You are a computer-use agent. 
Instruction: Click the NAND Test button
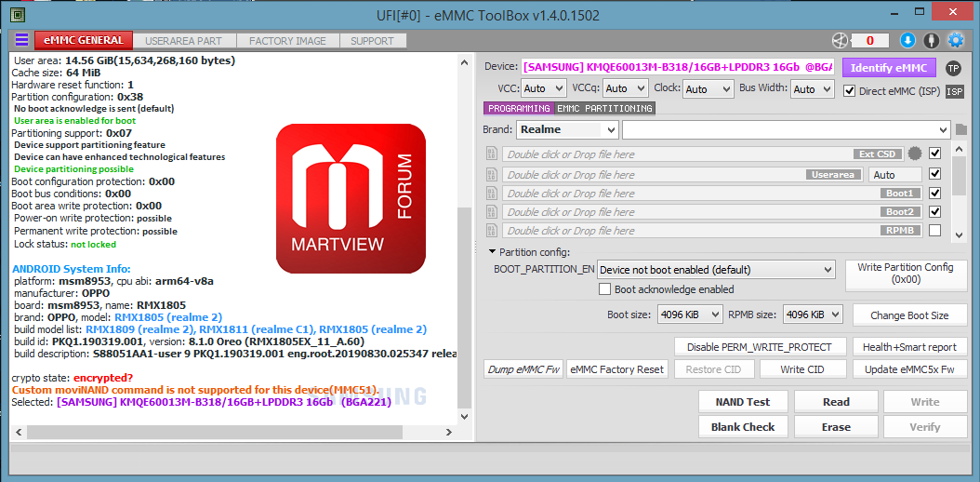743,401
